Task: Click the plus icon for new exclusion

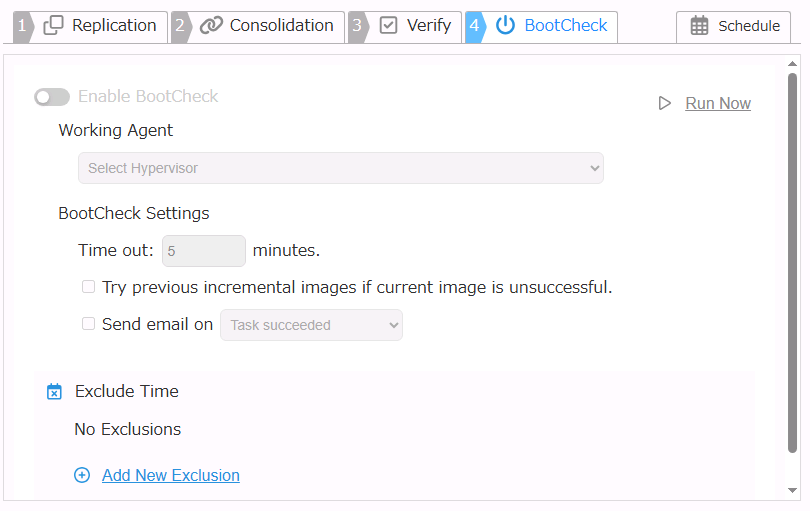Action: (x=82, y=475)
